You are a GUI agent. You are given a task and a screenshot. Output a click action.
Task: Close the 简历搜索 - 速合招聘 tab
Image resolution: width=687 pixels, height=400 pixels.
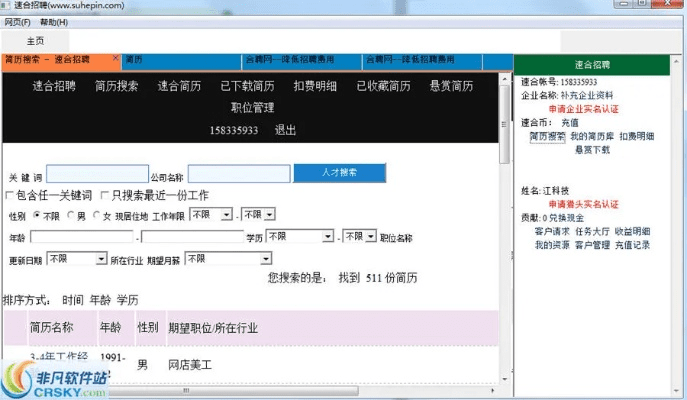pyautogui.click(x=115, y=58)
